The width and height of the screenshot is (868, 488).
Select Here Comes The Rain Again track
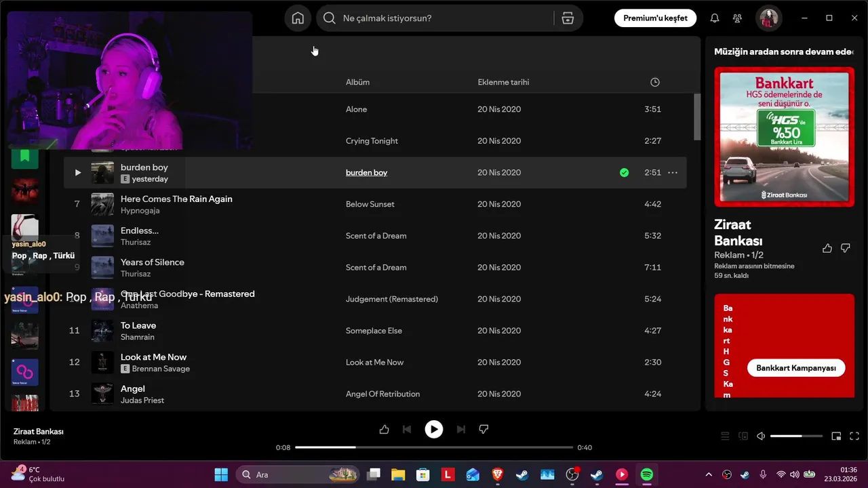[x=176, y=199]
